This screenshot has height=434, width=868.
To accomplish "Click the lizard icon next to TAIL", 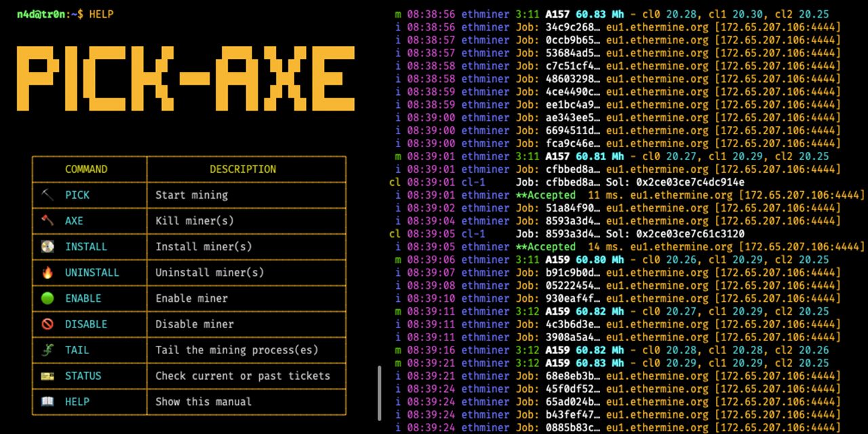I will point(47,350).
